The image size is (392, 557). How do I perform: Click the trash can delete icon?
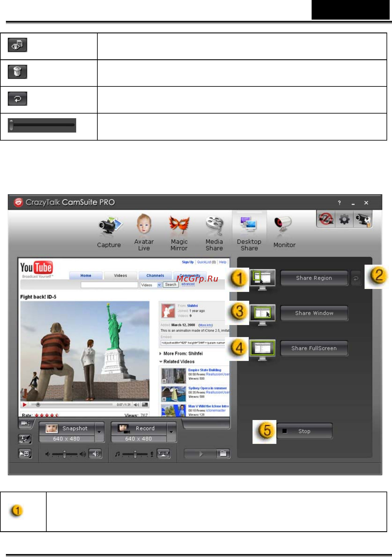pos(18,72)
